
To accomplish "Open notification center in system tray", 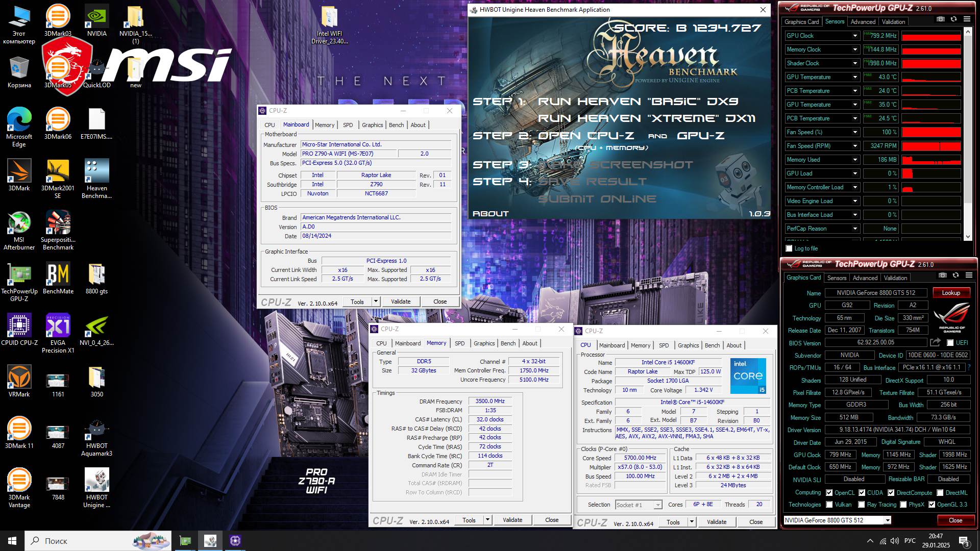I will click(x=964, y=541).
